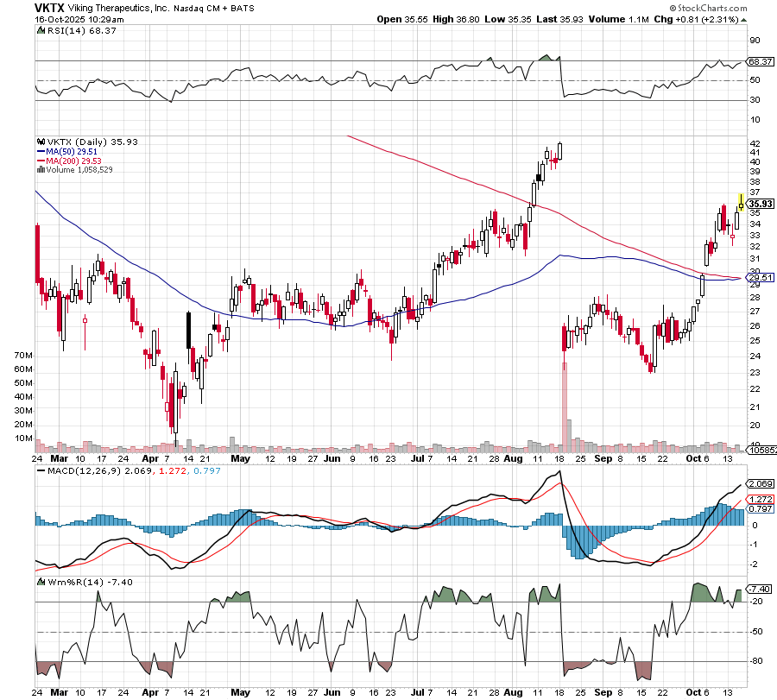Viewport: 777px width, 700px height.
Task: Click the 68.37 RSI value tag
Action: click(759, 62)
